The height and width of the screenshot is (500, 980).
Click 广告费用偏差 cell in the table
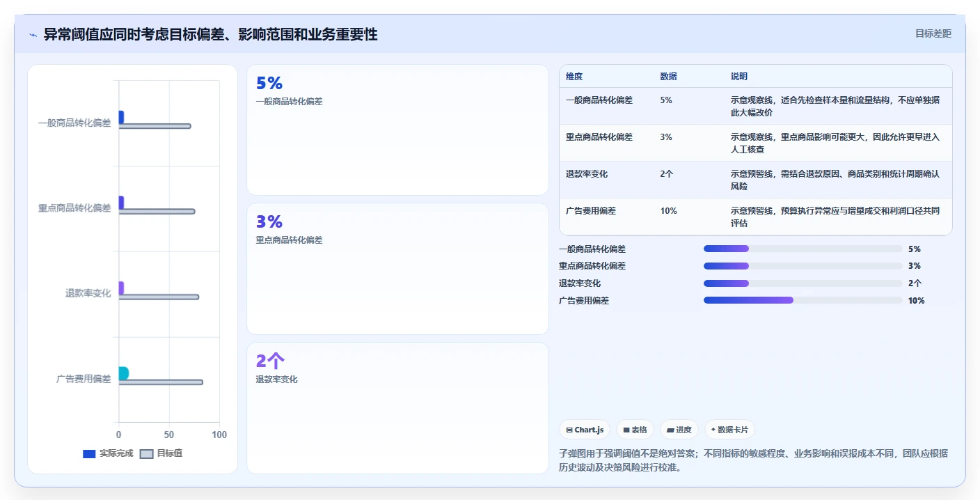coord(591,211)
